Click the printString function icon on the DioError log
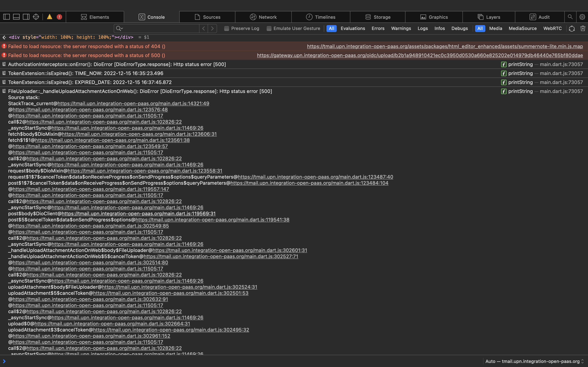588x367 pixels. pos(504,65)
